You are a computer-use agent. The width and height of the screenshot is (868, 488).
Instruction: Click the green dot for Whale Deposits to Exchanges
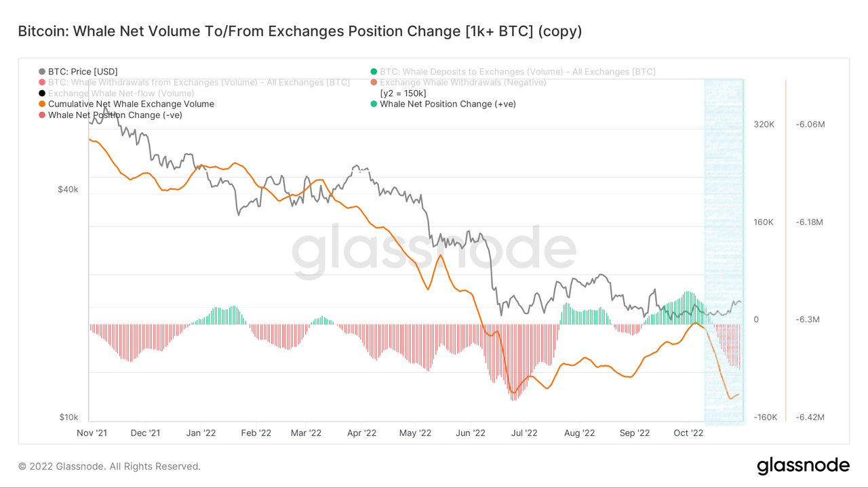374,71
